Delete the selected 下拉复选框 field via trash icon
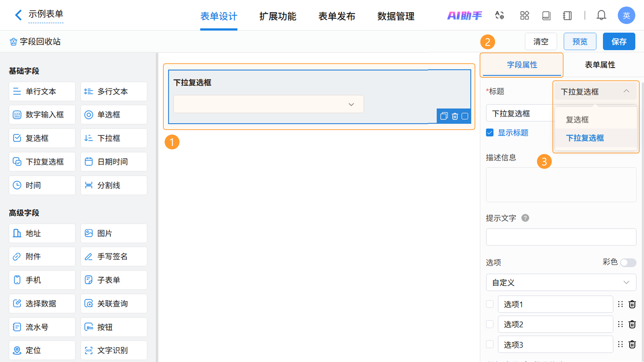 pyautogui.click(x=455, y=116)
